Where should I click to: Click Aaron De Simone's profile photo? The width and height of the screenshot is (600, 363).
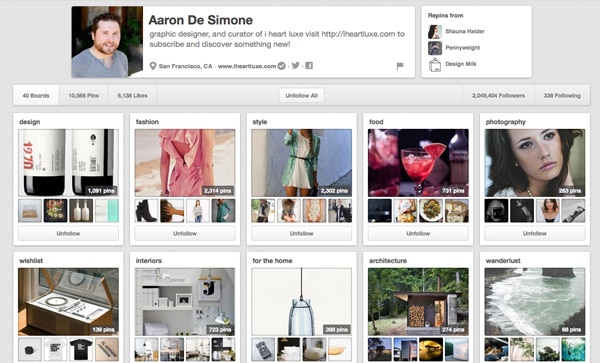point(107,42)
